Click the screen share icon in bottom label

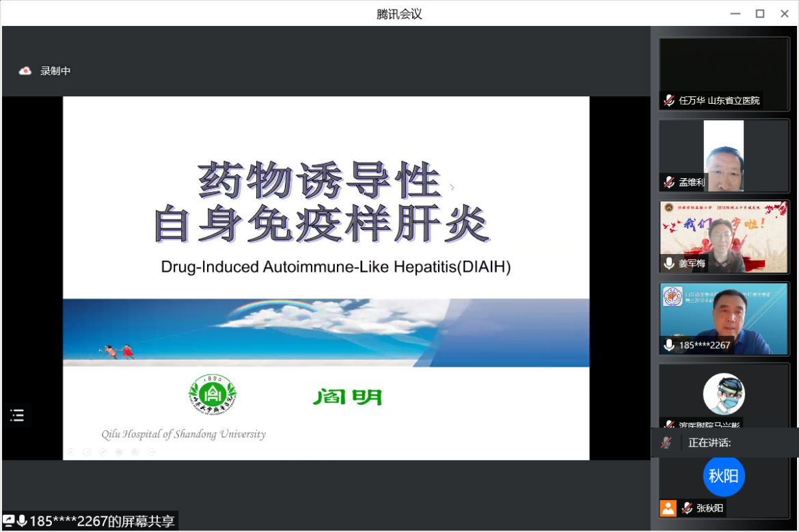pos(9,521)
